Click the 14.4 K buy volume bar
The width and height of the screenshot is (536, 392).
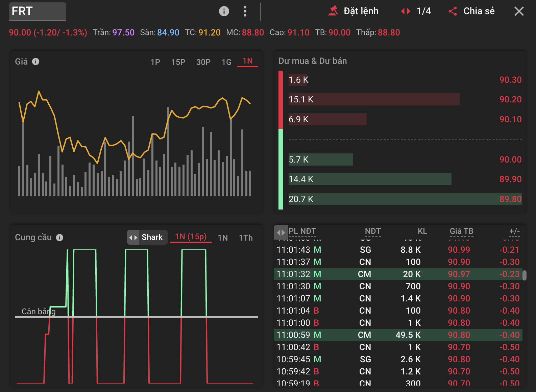pos(370,179)
